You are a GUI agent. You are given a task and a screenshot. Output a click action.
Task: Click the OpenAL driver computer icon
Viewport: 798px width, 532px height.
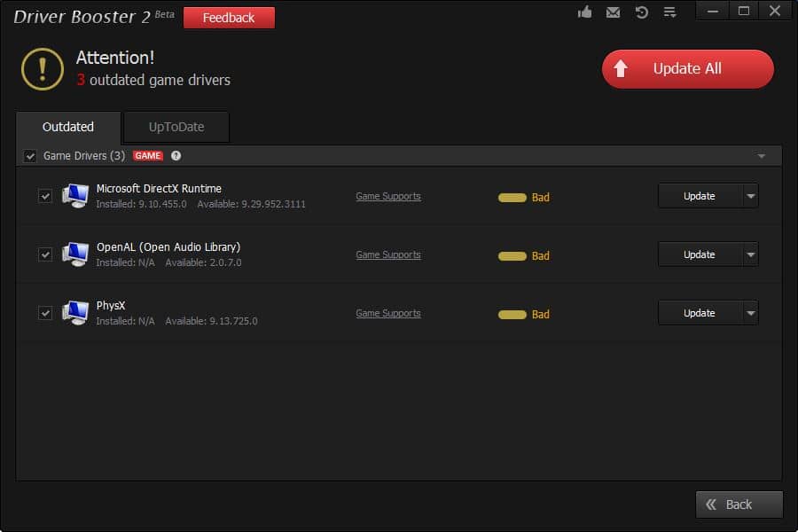pyautogui.click(x=75, y=254)
